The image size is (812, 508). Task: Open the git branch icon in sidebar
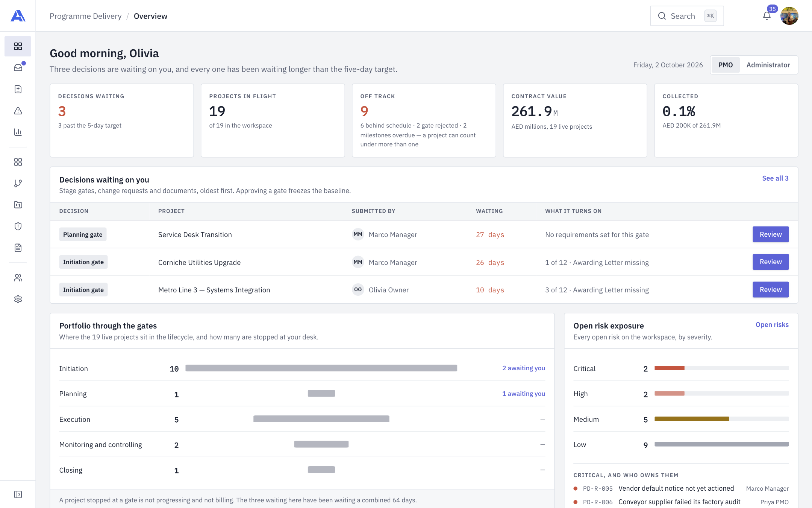click(x=18, y=183)
